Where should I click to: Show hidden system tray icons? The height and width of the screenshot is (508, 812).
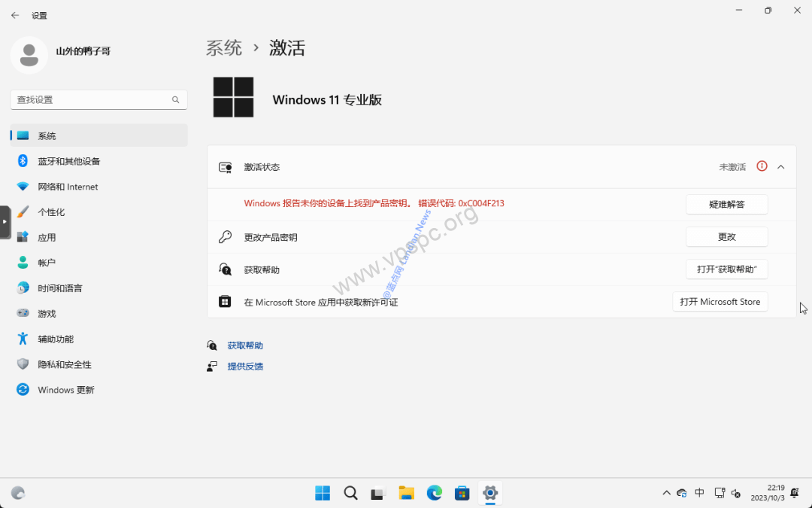[x=666, y=493]
